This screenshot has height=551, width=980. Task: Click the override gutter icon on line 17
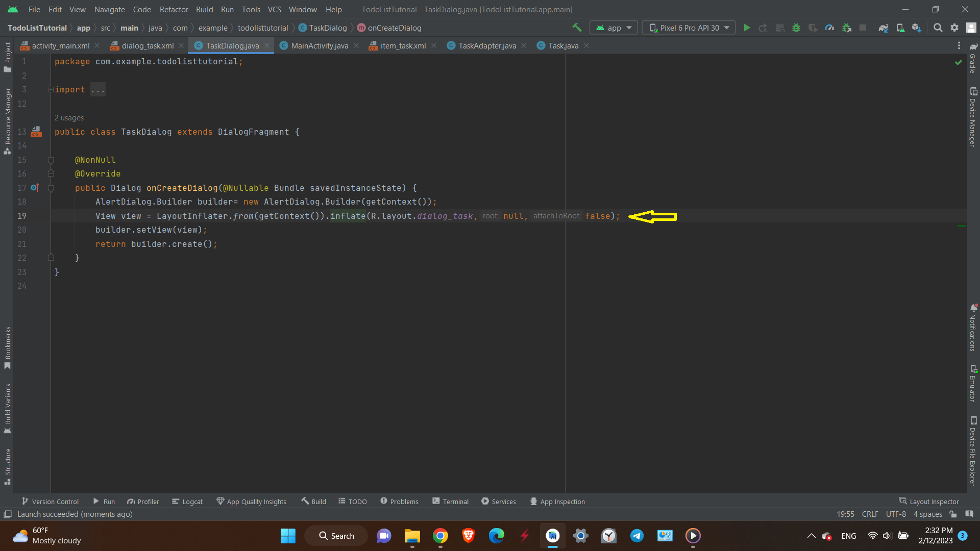(x=34, y=188)
